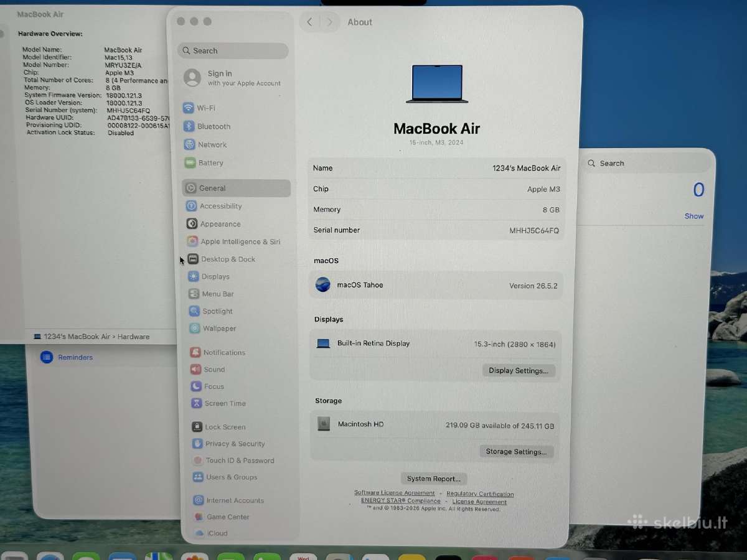The width and height of the screenshot is (747, 560).
Task: Open Game Center icon
Action: [199, 517]
